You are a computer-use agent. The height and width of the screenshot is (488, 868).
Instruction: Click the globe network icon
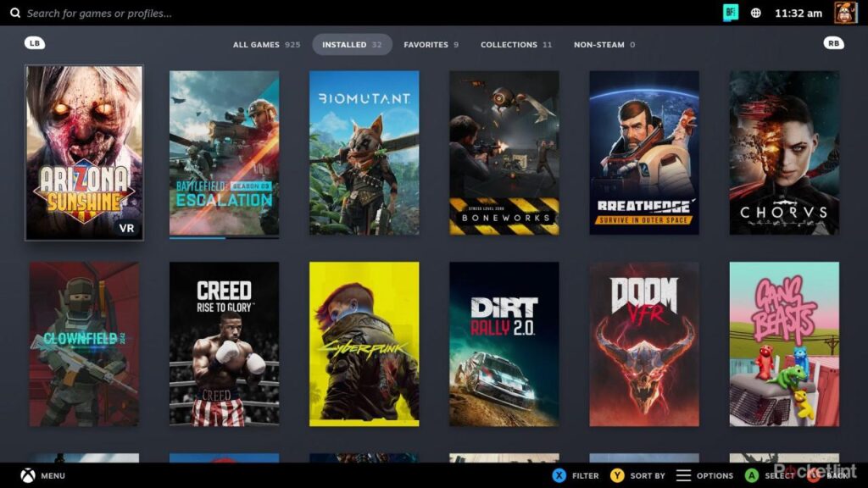click(x=755, y=14)
